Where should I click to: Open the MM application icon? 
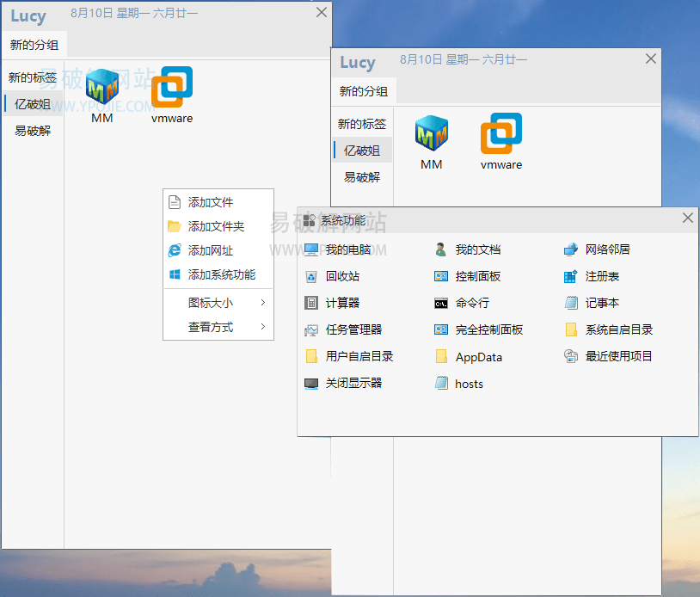tap(431, 135)
